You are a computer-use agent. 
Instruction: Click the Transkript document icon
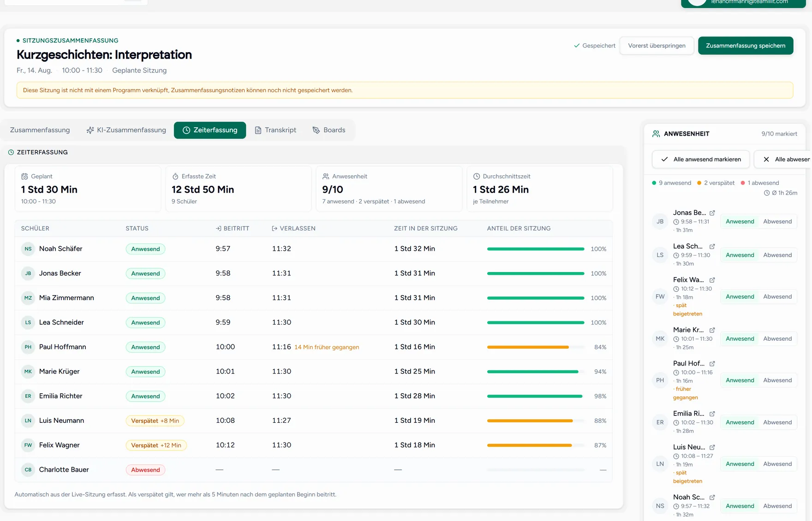[258, 130]
